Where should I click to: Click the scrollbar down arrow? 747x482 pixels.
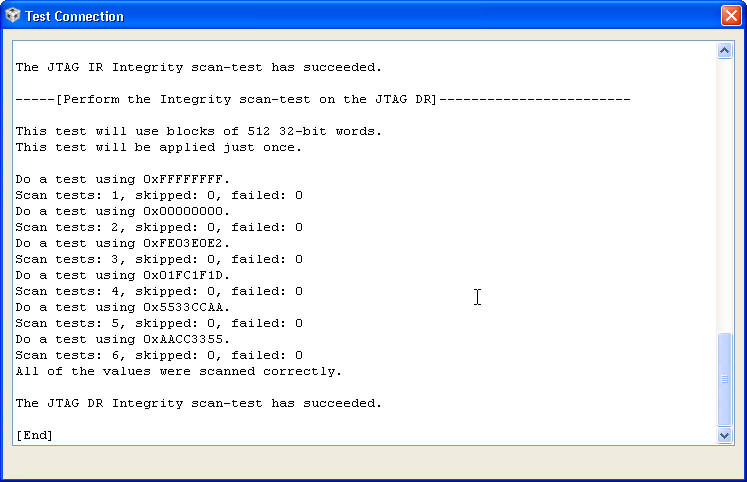tap(725, 435)
